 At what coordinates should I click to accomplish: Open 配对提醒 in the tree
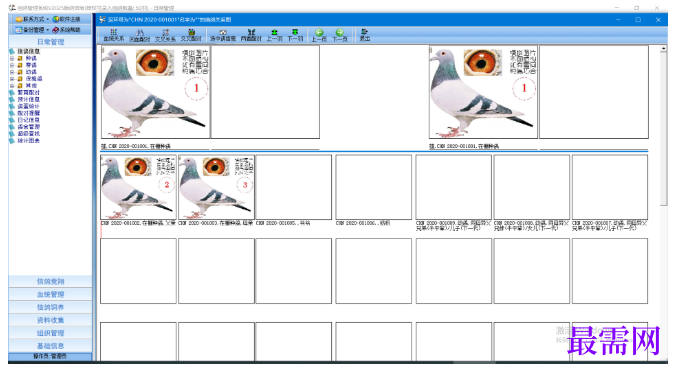click(29, 113)
